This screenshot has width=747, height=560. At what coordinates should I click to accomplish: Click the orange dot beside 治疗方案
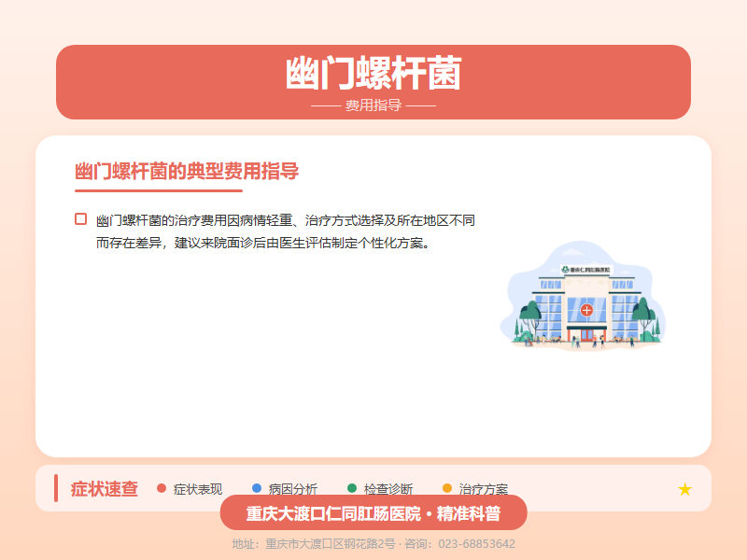coord(447,488)
